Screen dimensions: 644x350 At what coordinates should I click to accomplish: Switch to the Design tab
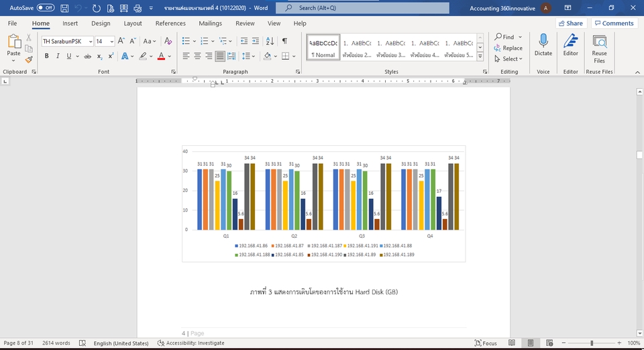point(101,24)
